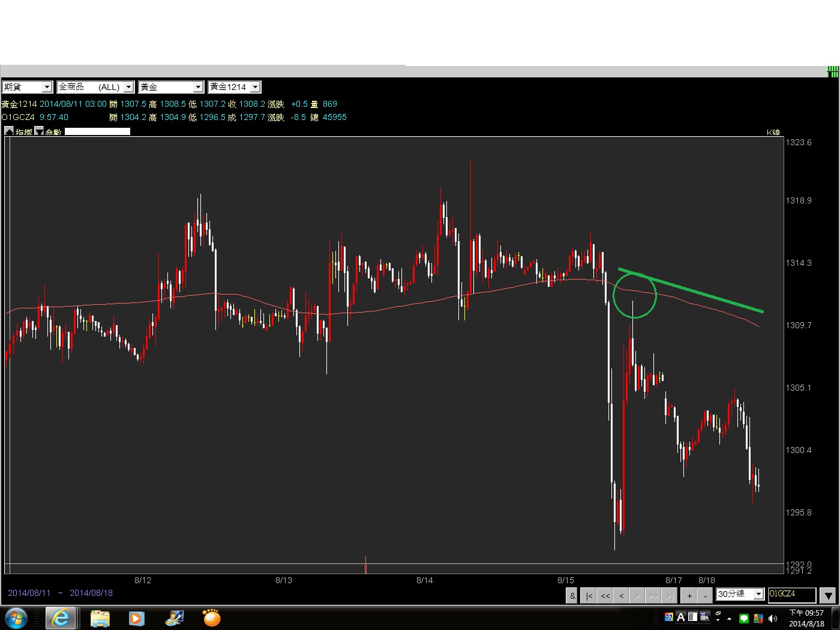Image resolution: width=840 pixels, height=630 pixels.
Task: Click the >> fast forward chart button
Action: tap(653, 595)
